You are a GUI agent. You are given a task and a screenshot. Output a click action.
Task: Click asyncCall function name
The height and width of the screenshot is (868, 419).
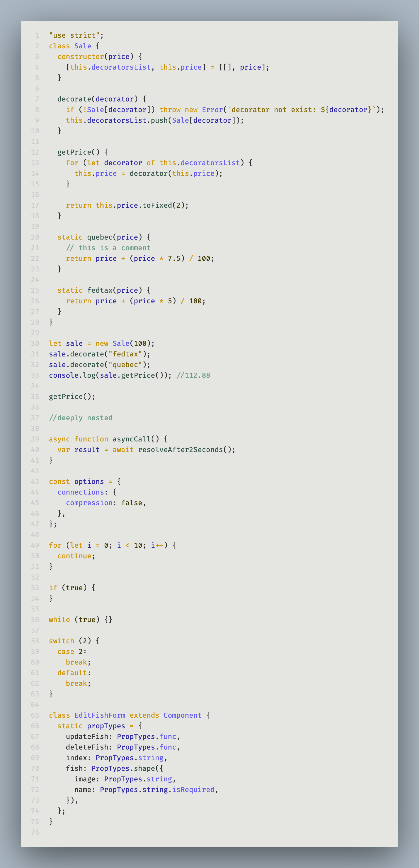click(132, 439)
